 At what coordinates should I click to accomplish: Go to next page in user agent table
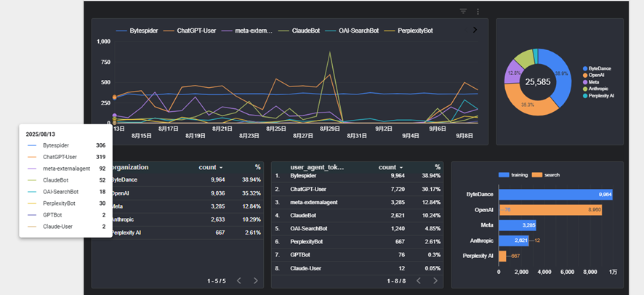click(435, 280)
